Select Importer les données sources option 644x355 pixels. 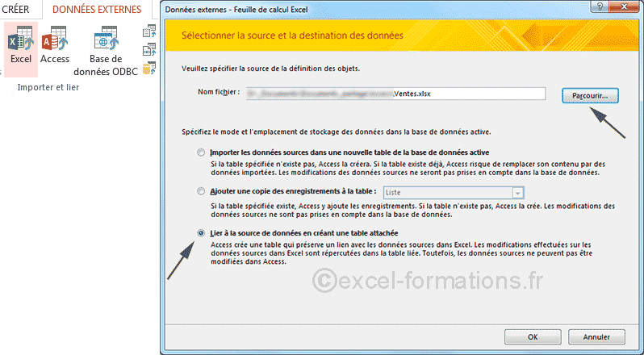pos(201,152)
